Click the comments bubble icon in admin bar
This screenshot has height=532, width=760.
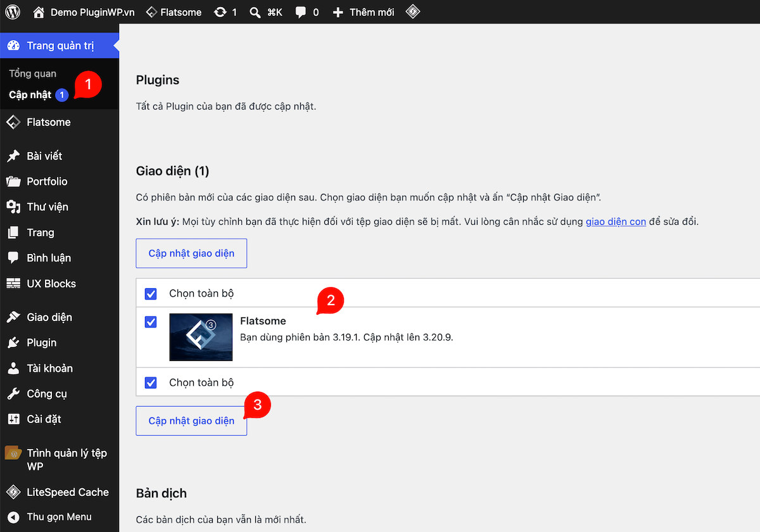tap(301, 12)
